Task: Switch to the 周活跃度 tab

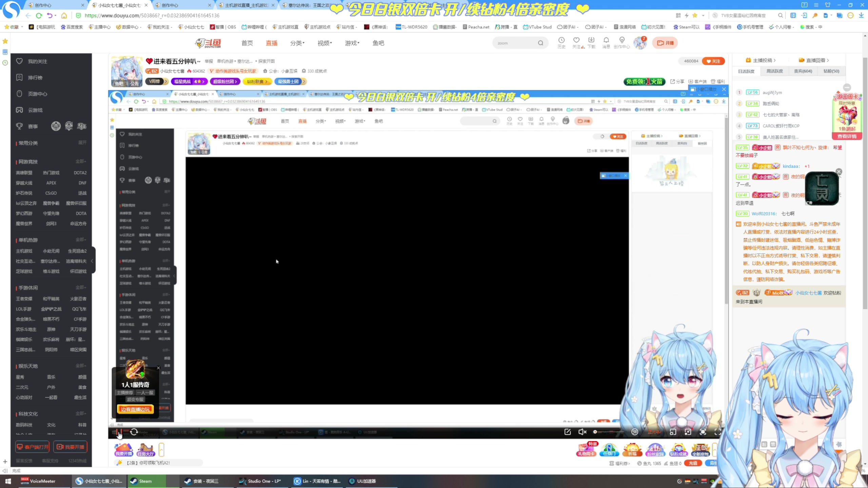Action: 774,71
